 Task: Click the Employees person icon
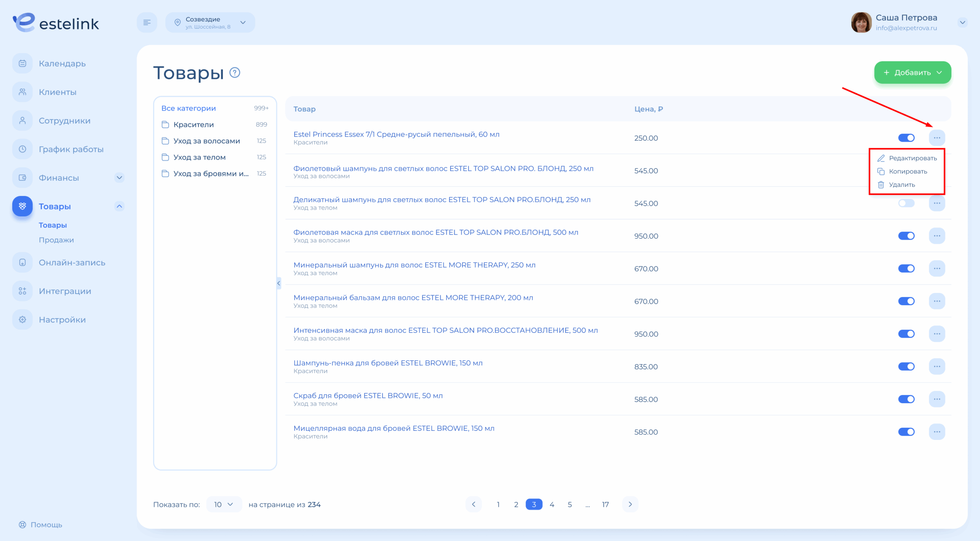22,121
